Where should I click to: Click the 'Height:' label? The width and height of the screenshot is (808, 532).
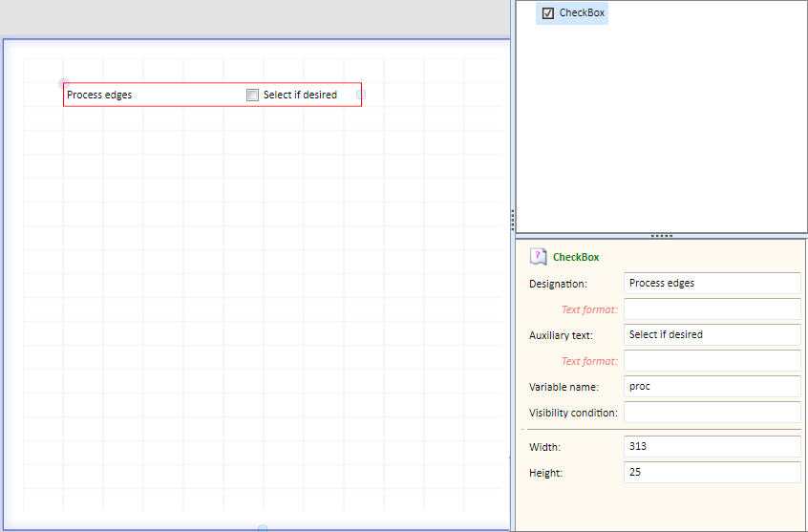pyautogui.click(x=545, y=473)
